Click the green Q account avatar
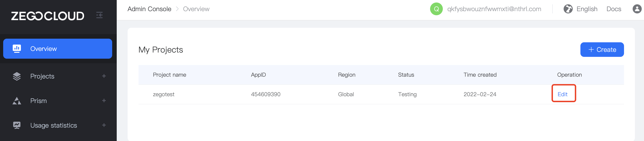Screen dimensions: 644x141 436,9
